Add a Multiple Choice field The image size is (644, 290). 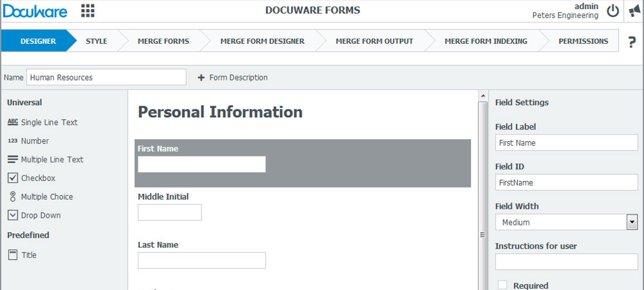[x=40, y=197]
